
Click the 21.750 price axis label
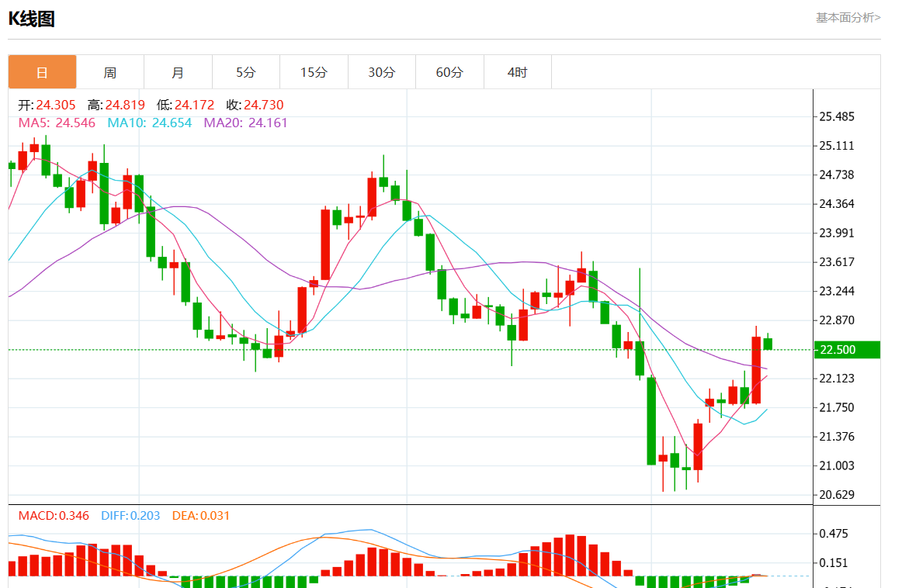coord(837,407)
